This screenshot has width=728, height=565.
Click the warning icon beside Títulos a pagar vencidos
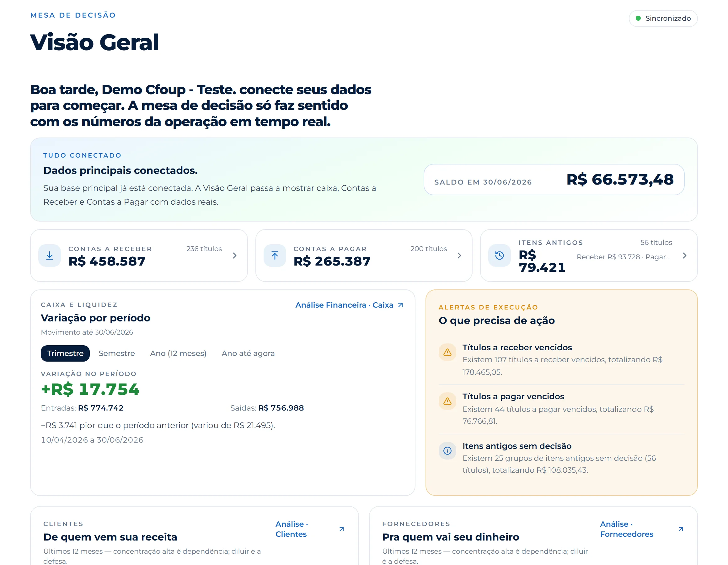click(x=447, y=401)
